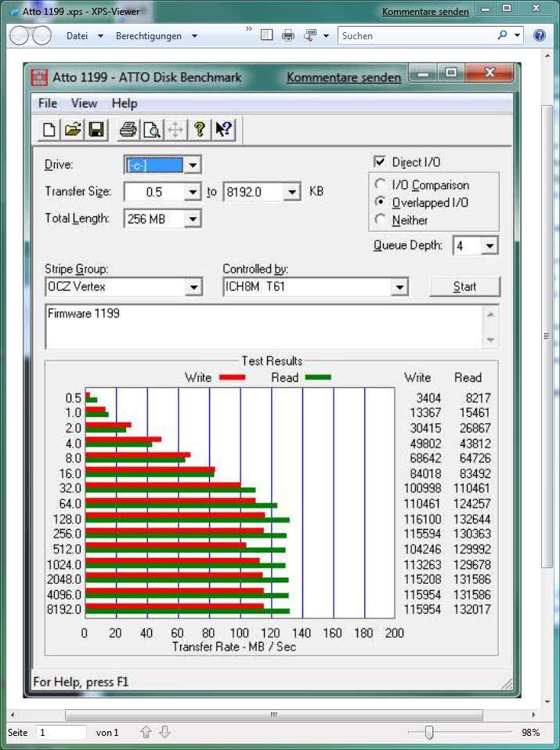Expand search options arrow in Suchen box
This screenshot has width=560, height=750.
[x=517, y=35]
